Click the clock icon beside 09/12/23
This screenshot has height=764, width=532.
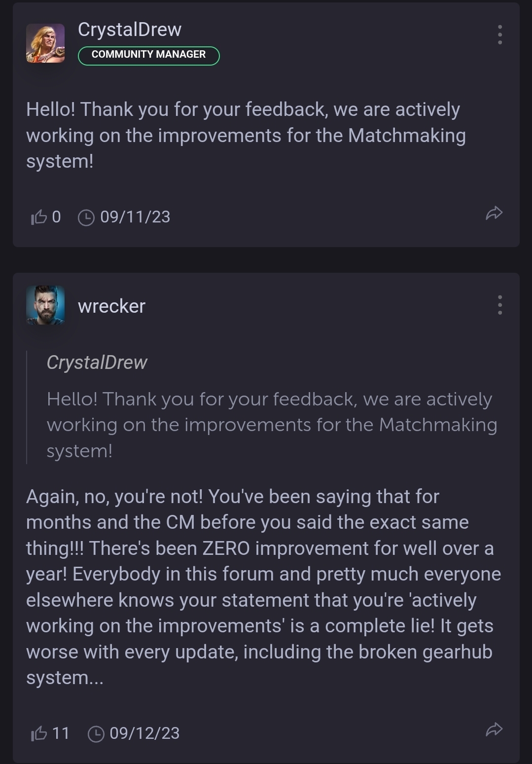pos(96,734)
